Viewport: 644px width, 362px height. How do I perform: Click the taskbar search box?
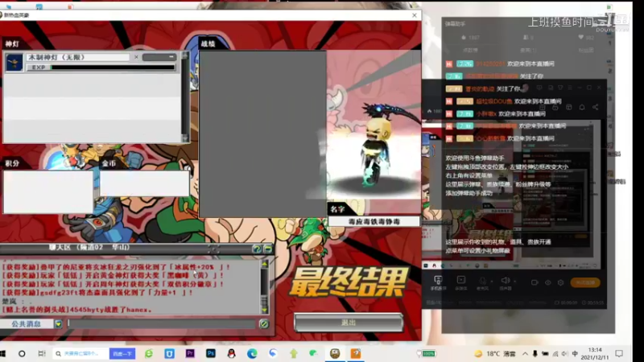click(80, 353)
